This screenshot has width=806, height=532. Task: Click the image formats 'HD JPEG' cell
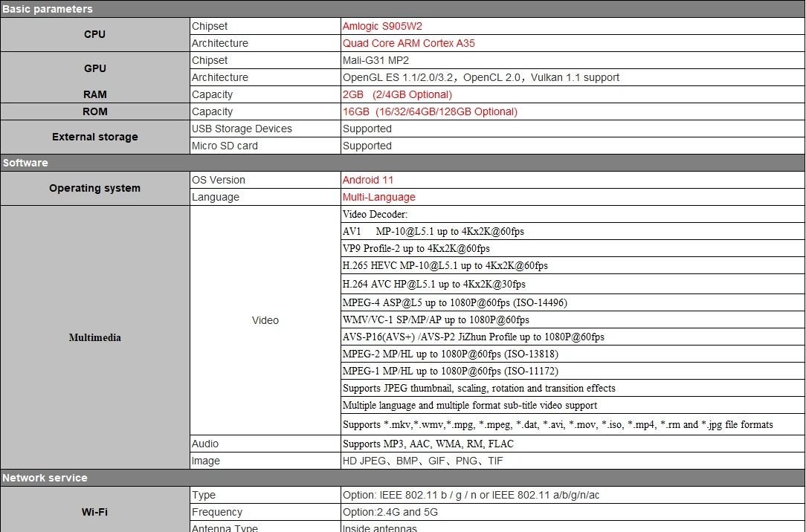point(422,461)
